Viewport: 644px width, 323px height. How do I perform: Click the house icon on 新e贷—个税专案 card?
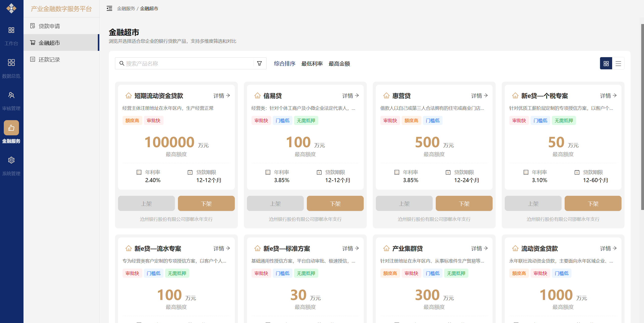pyautogui.click(x=515, y=96)
